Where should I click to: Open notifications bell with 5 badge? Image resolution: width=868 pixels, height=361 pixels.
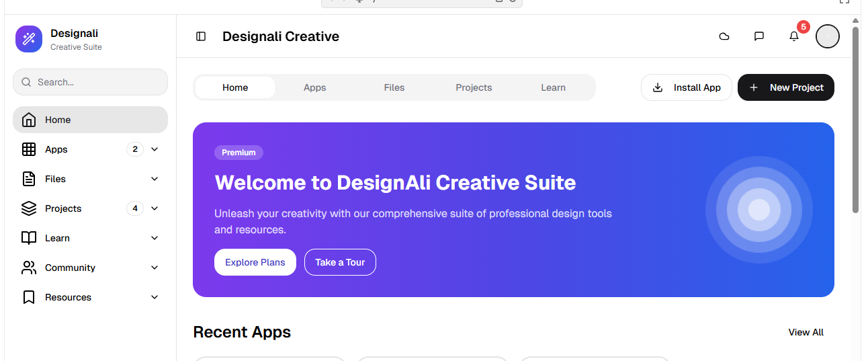coord(794,36)
